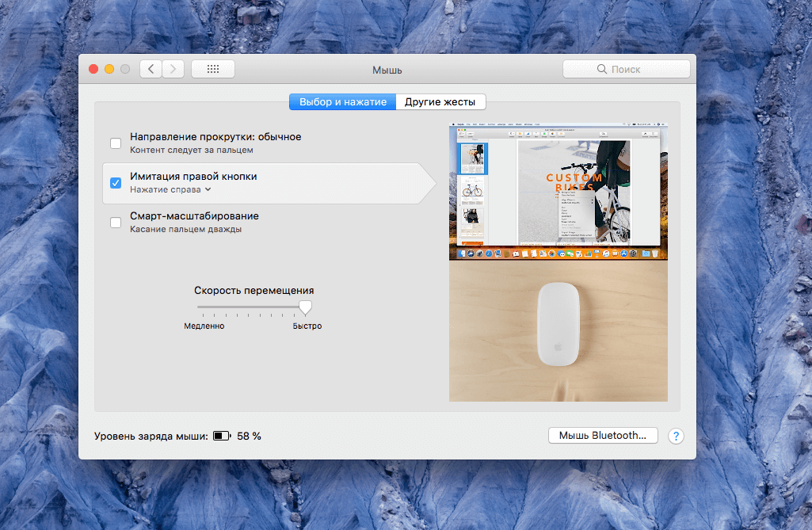Click the back navigation arrow
The height and width of the screenshot is (530, 812).
click(151, 69)
